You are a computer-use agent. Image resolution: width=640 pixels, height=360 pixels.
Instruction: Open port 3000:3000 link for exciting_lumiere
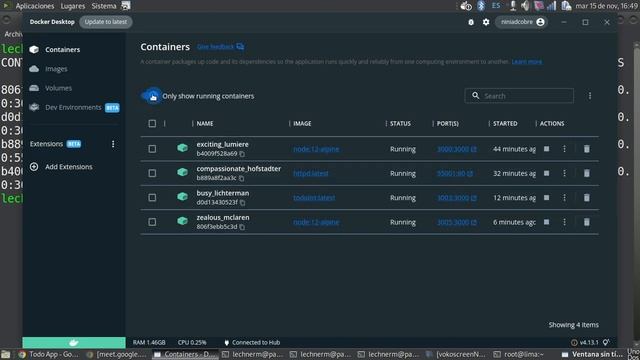457,149
